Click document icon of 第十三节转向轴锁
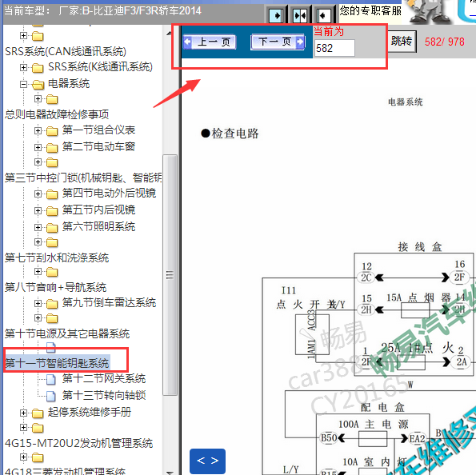Viewport: 476px width, 475px height. (51, 396)
